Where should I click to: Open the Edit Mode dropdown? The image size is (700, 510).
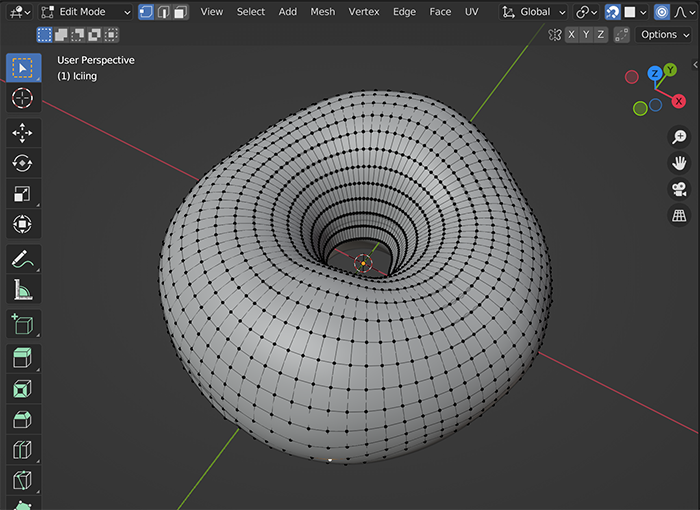tap(85, 12)
